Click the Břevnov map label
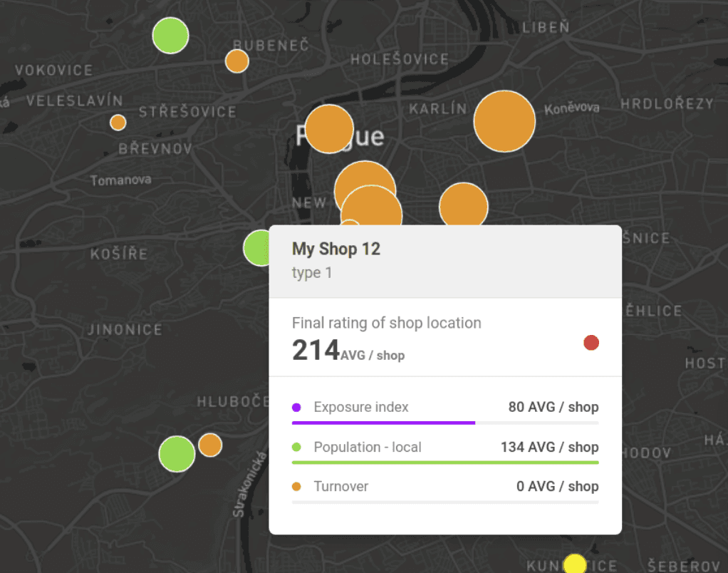Viewport: 728px width, 573px height. pos(155,148)
